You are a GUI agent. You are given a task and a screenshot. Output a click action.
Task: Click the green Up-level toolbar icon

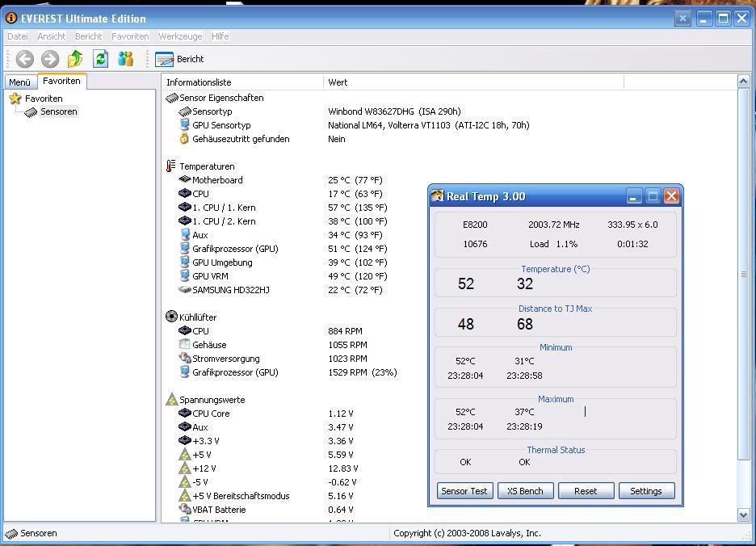(x=75, y=59)
